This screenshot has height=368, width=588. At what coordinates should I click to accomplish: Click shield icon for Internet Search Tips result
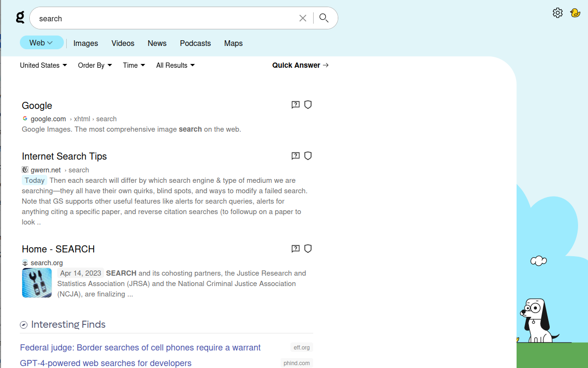308,156
